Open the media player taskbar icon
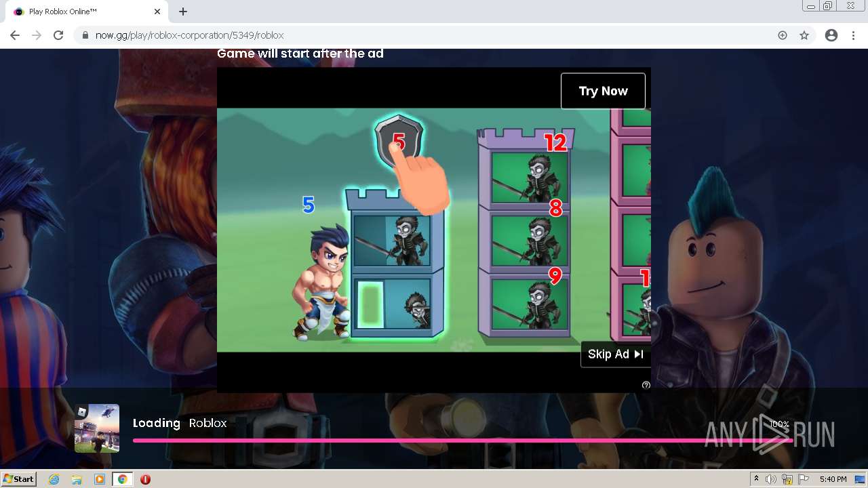The width and height of the screenshot is (868, 488). [x=100, y=479]
